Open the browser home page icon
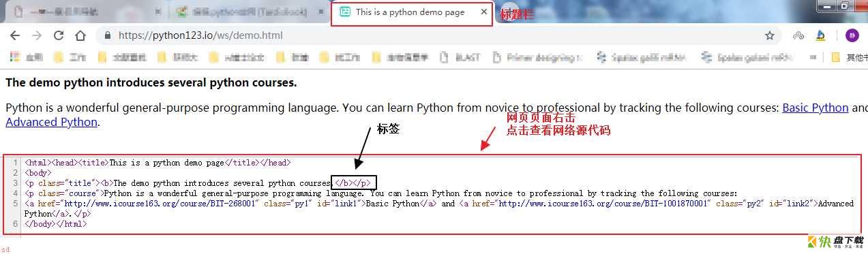The width and height of the screenshot is (868, 254). (80, 35)
